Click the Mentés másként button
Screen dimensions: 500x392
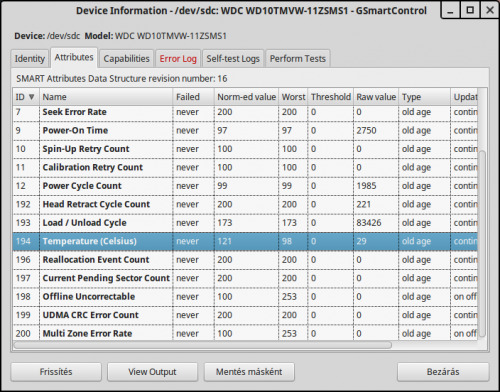tap(249, 372)
